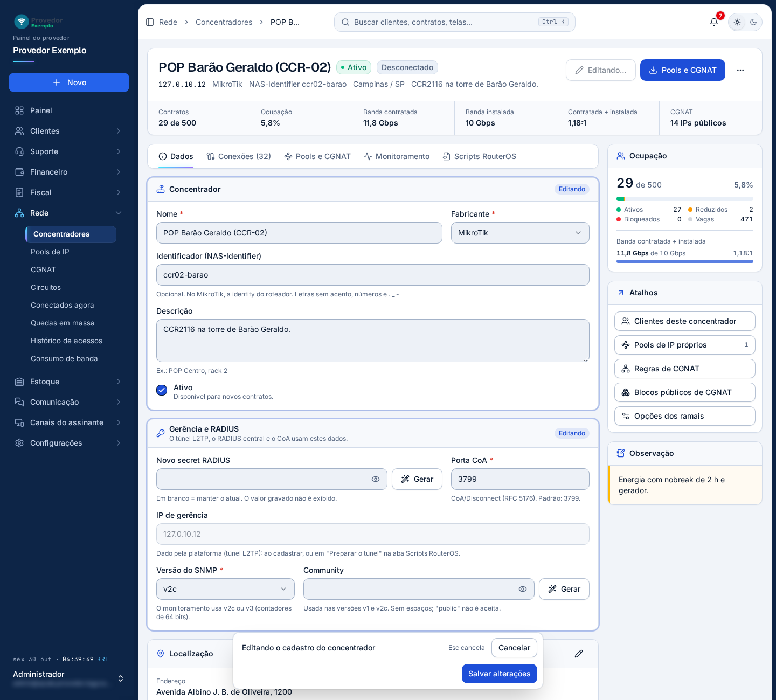Open the Pools e CGNAT tab
Viewport: 776px width, 700px height.
tap(317, 156)
